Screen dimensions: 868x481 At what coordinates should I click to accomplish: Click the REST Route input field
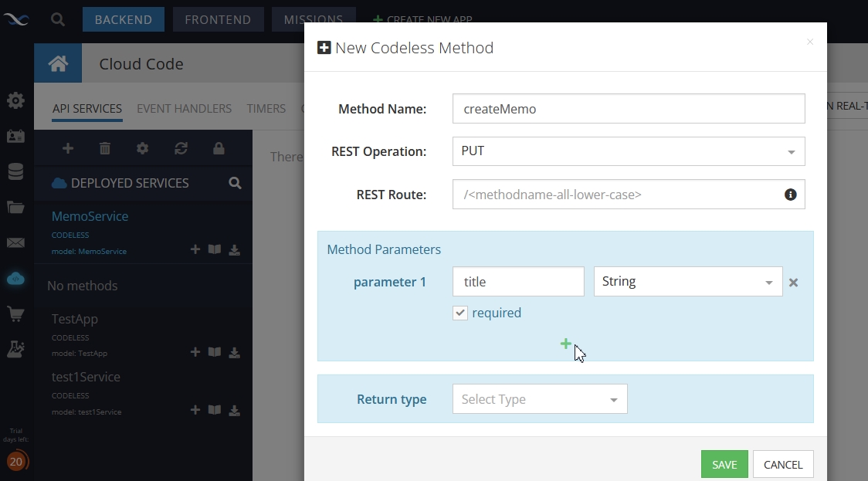pos(629,195)
